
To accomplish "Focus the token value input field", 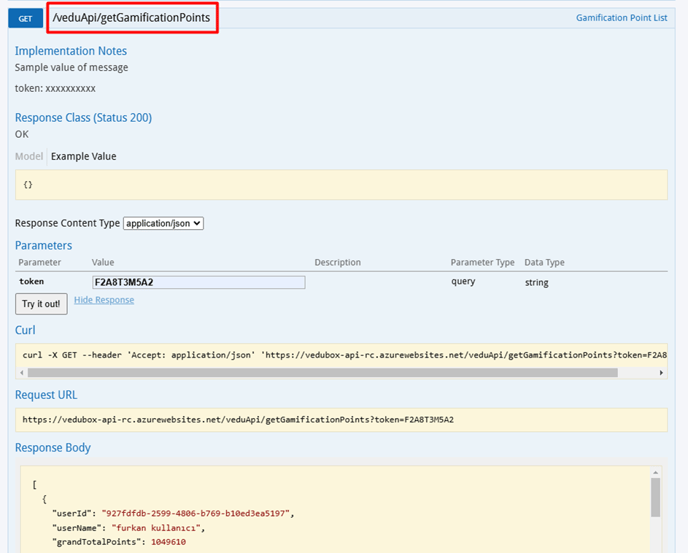I will [198, 282].
